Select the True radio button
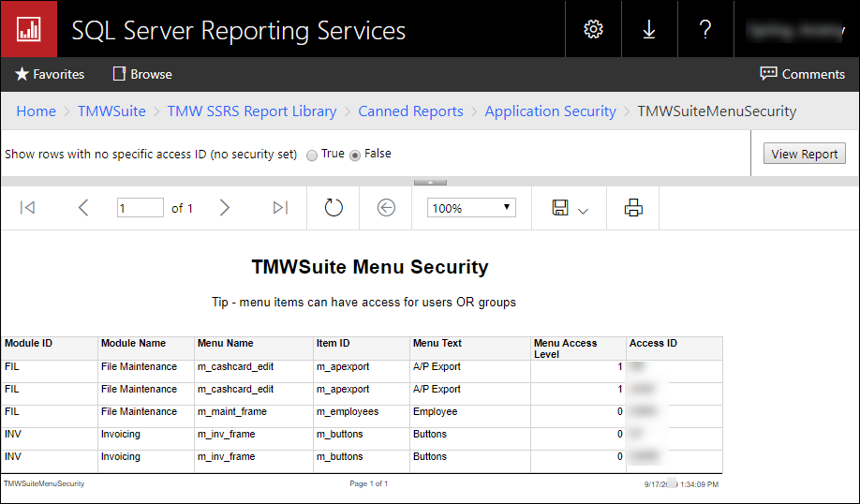860x504 pixels. [312, 156]
